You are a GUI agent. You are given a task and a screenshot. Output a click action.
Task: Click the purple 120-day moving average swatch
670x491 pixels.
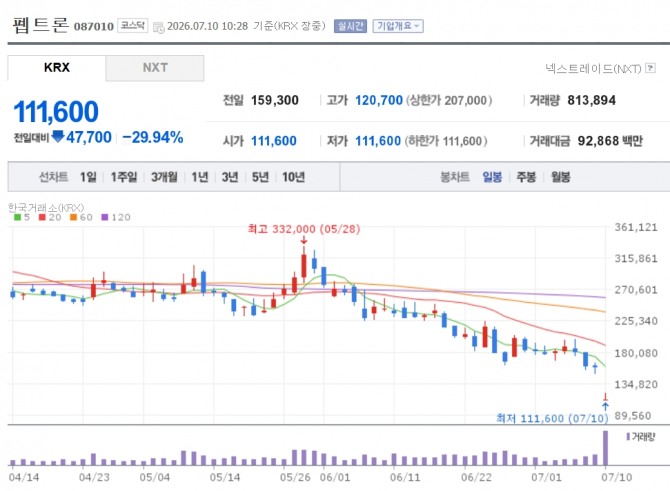tap(105, 217)
